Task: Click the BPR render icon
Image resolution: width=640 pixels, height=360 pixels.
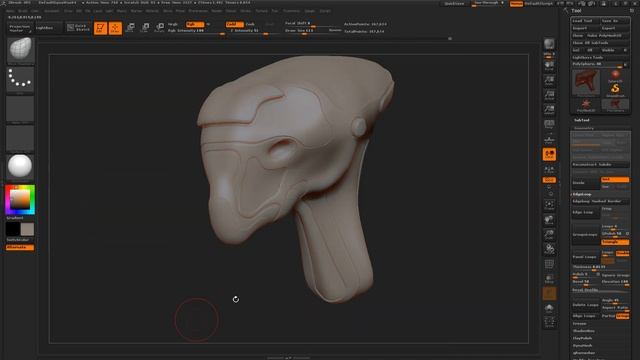Action: coord(549,45)
